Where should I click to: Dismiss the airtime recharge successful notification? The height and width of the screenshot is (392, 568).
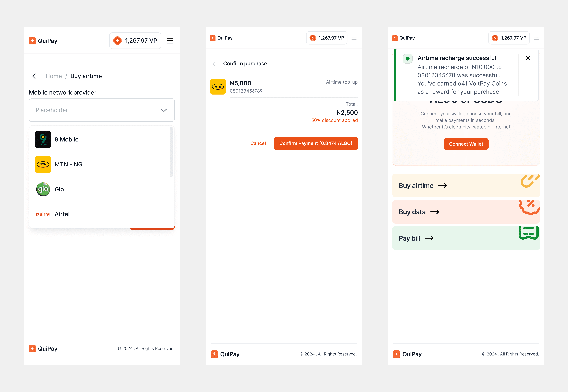pos(527,58)
